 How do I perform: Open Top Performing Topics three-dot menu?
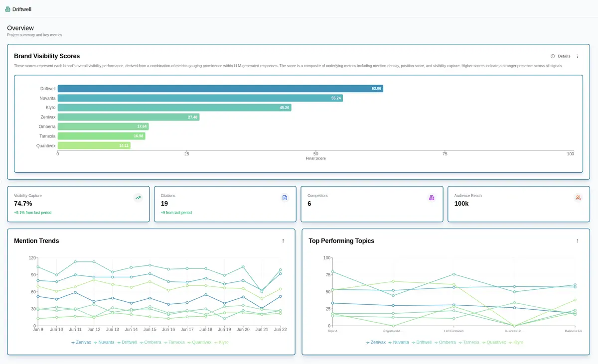(578, 241)
